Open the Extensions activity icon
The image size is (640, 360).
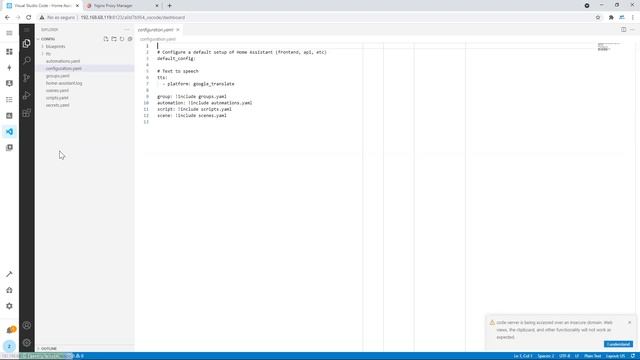click(x=27, y=113)
